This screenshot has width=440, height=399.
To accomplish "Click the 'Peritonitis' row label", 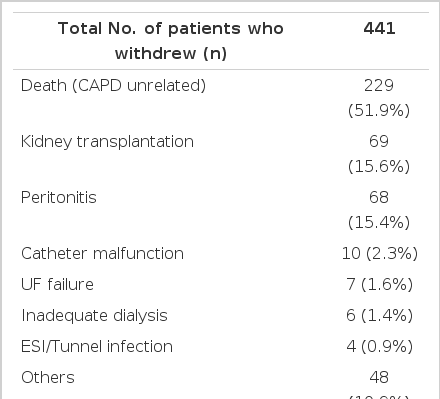I will [59, 197].
